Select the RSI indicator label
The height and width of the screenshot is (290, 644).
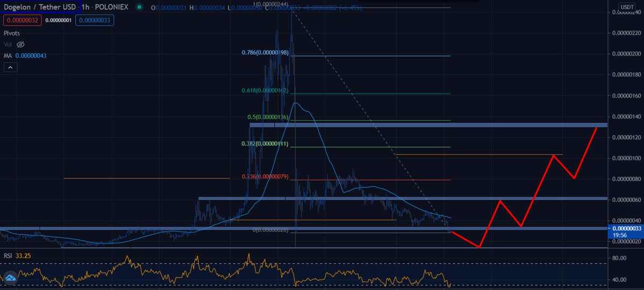coord(9,256)
